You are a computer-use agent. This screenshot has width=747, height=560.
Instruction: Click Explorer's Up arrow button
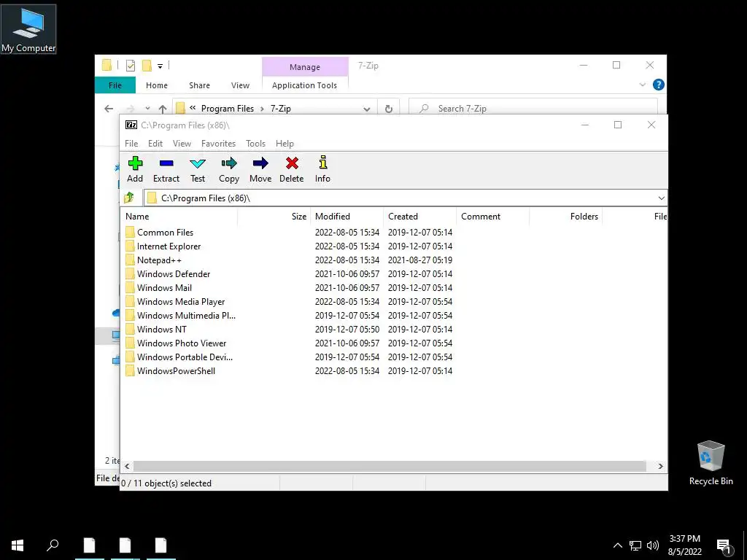point(163,109)
